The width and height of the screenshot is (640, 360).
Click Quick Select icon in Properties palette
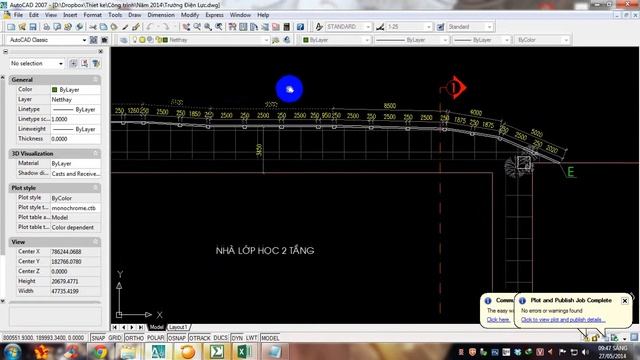point(96,64)
